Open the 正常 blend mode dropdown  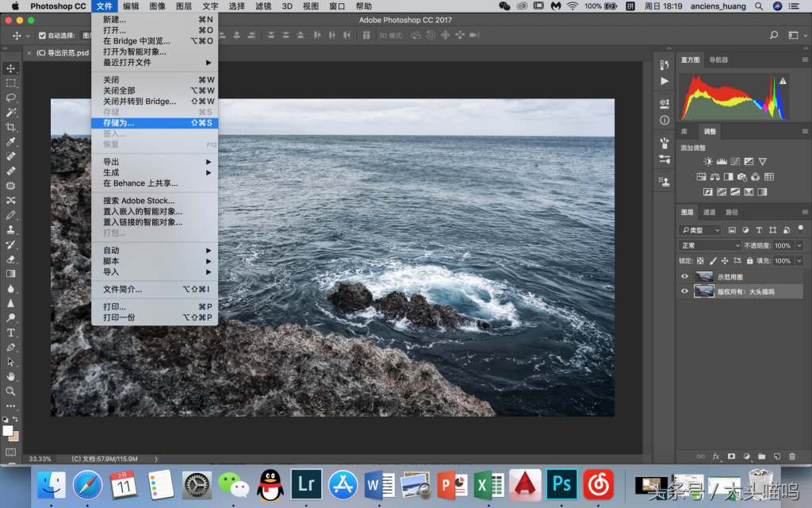click(710, 245)
